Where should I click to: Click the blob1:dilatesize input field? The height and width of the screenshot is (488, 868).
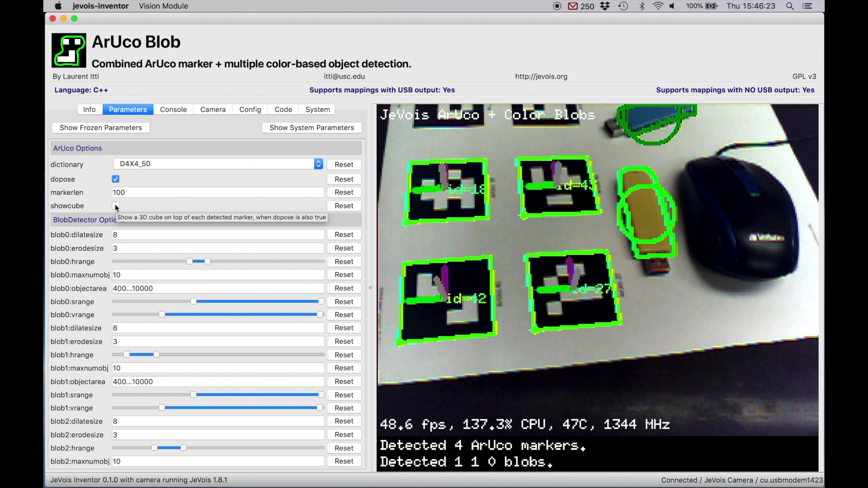point(218,328)
